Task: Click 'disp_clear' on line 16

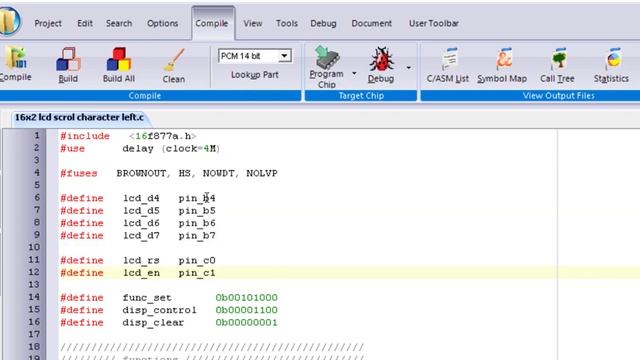Action: (153, 323)
